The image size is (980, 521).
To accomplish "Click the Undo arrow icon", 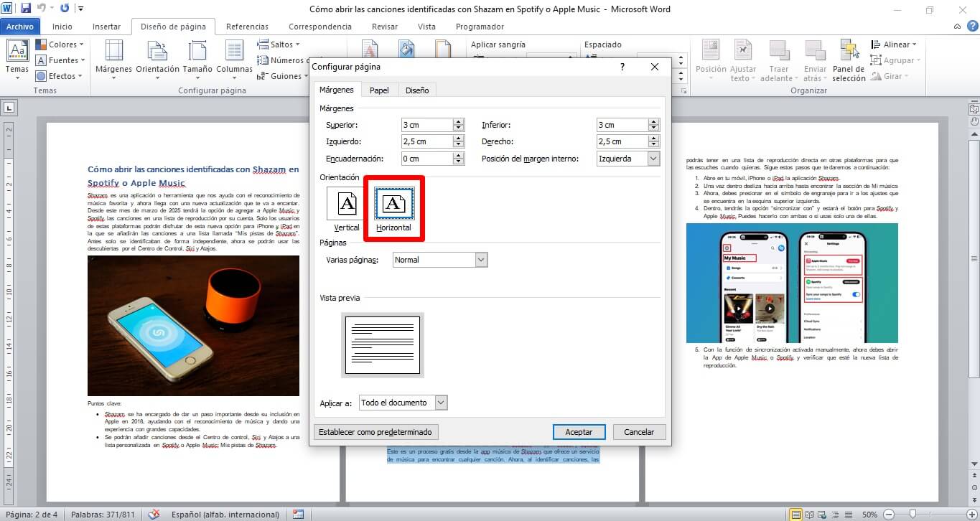I will coord(42,9).
